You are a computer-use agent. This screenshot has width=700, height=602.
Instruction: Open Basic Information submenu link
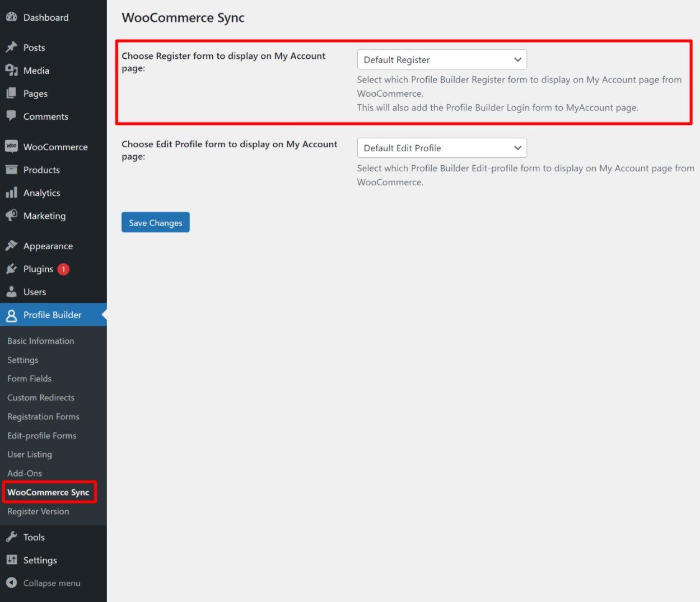click(x=40, y=340)
